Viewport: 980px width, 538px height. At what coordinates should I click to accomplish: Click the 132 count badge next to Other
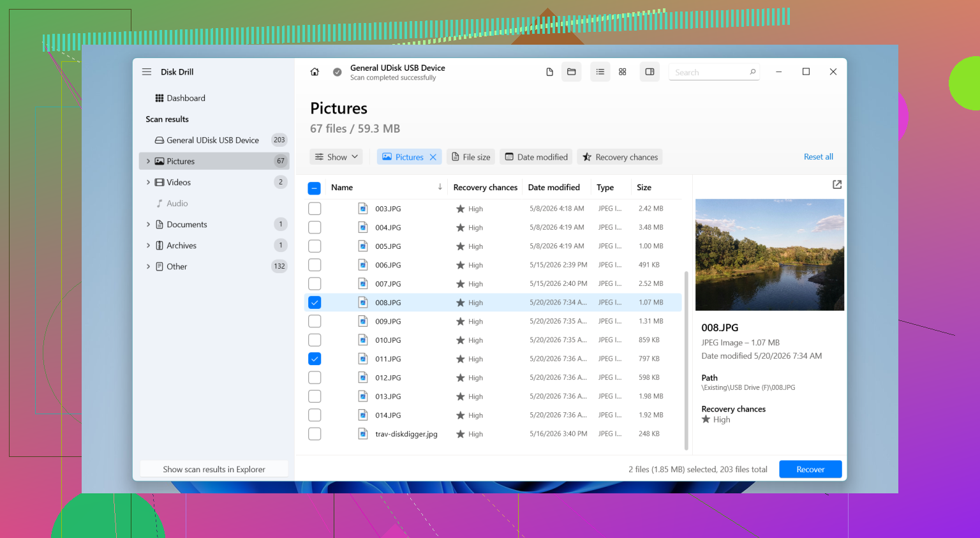coord(279,266)
